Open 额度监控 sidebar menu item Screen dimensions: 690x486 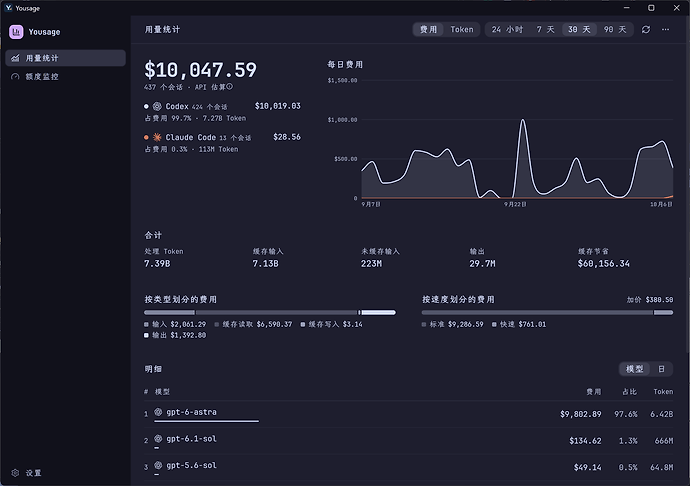click(x=65, y=77)
